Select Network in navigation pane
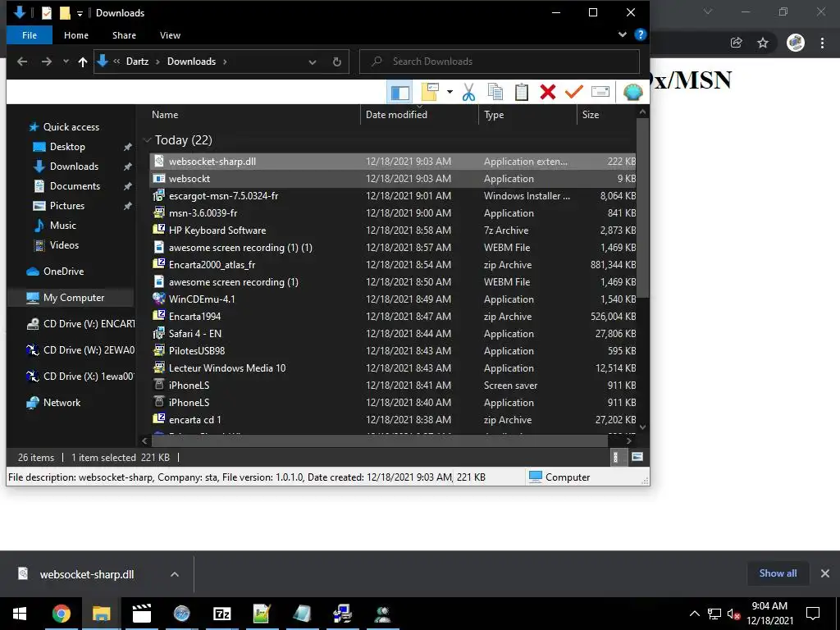Screen dimensions: 840x630 pyautogui.click(x=62, y=402)
